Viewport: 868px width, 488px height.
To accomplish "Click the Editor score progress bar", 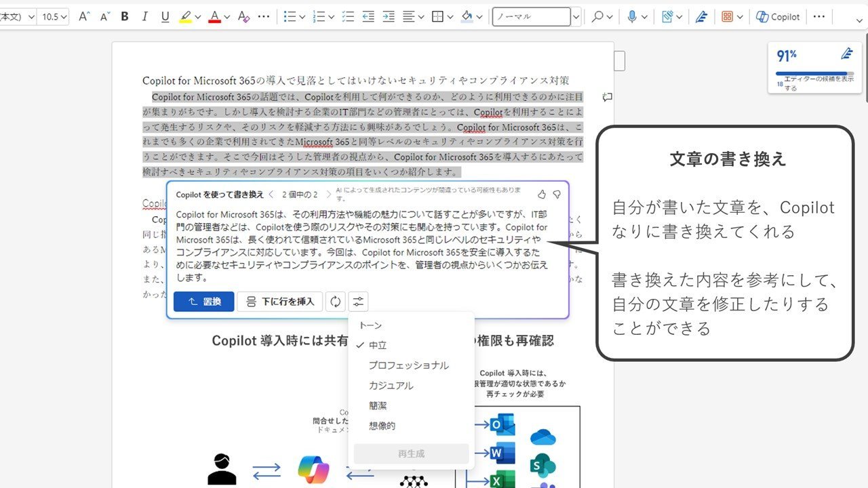I will click(814, 73).
